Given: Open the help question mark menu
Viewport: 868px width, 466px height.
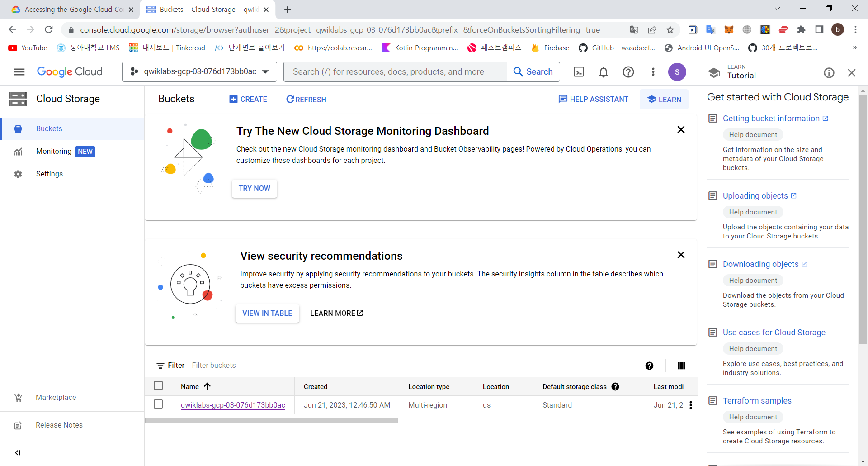Looking at the screenshot, I should (628, 72).
